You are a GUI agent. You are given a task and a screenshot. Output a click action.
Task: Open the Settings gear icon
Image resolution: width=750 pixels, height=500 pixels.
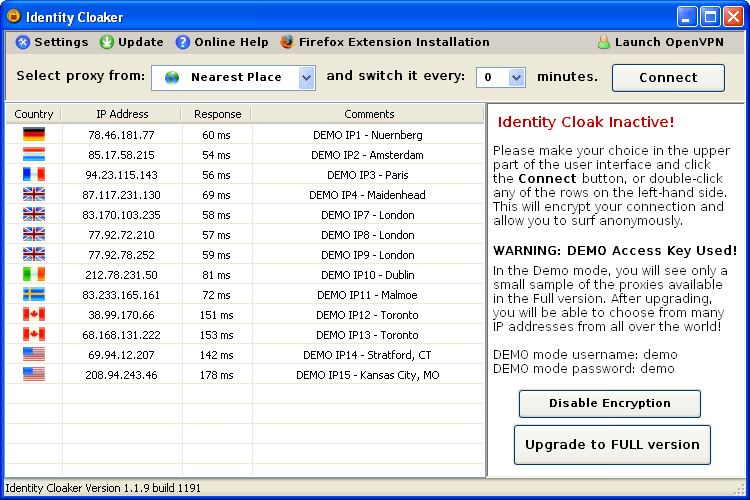point(22,42)
